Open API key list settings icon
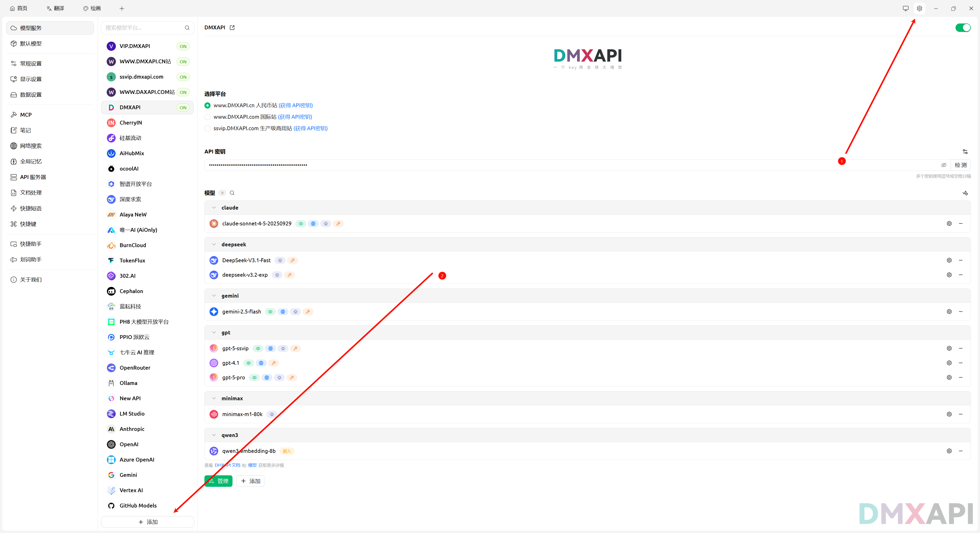This screenshot has width=980, height=533. click(965, 151)
